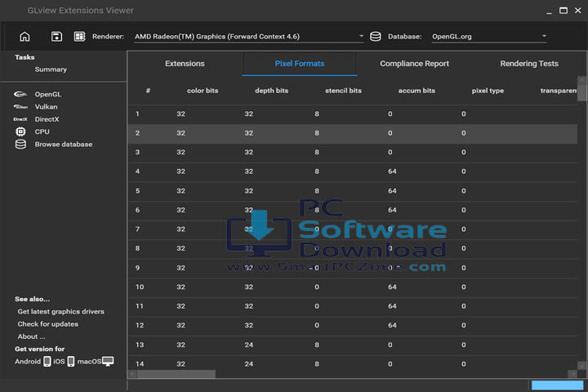Sort by the depth bits column header
This screenshot has height=392, width=588.
(x=271, y=91)
